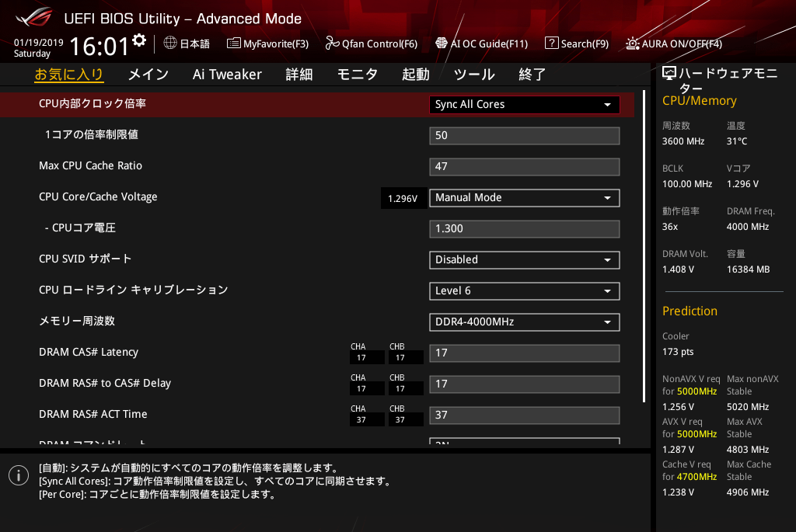Click the date 01/19/2019
The image size is (796, 532).
pyautogui.click(x=39, y=43)
